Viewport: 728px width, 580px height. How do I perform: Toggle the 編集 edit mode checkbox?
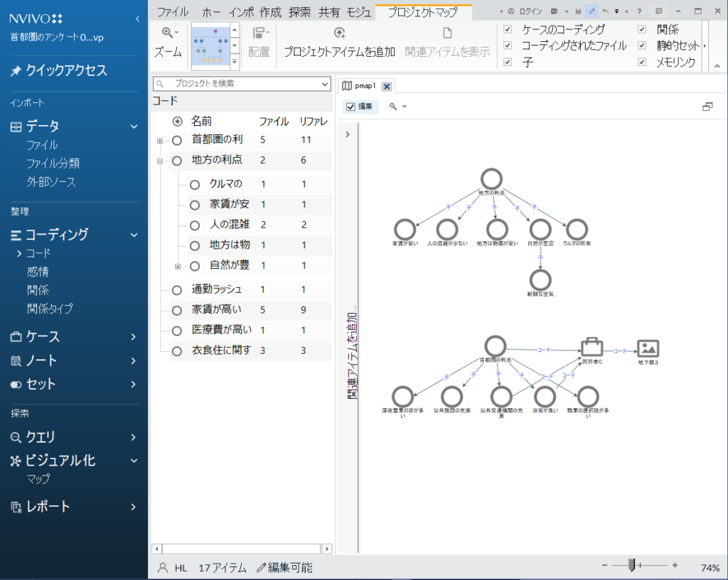351,107
